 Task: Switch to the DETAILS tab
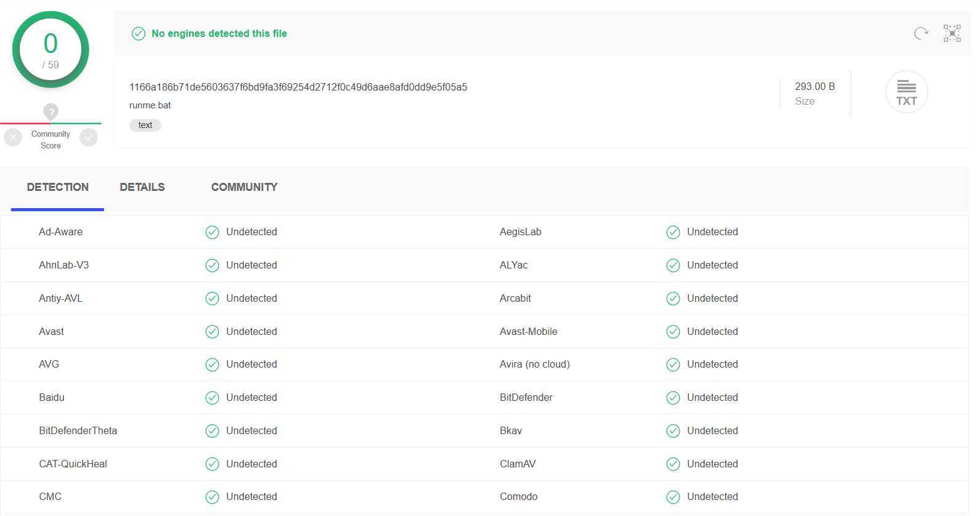point(142,187)
